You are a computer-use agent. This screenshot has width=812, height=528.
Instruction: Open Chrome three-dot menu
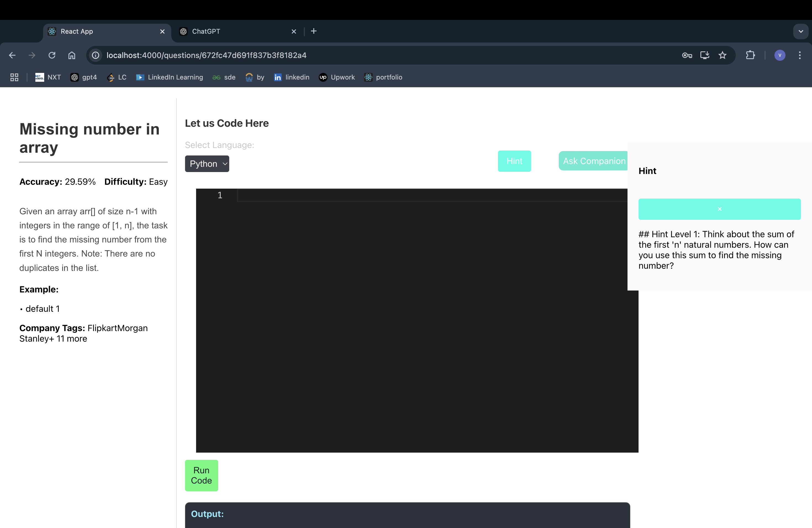click(x=799, y=55)
